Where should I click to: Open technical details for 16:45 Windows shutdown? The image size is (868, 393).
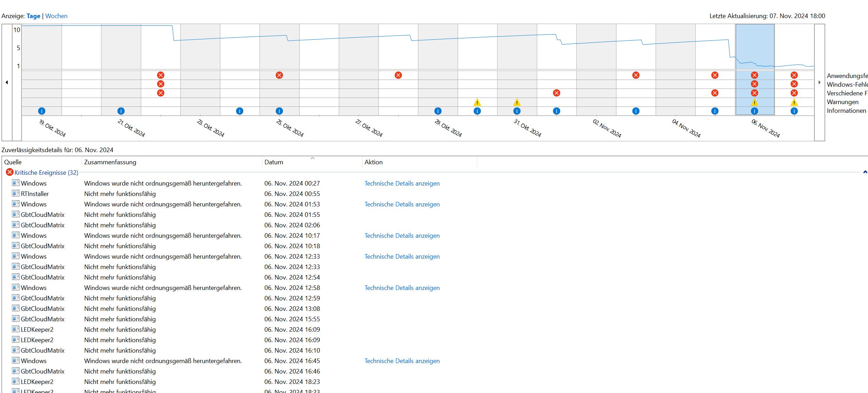pos(402,361)
